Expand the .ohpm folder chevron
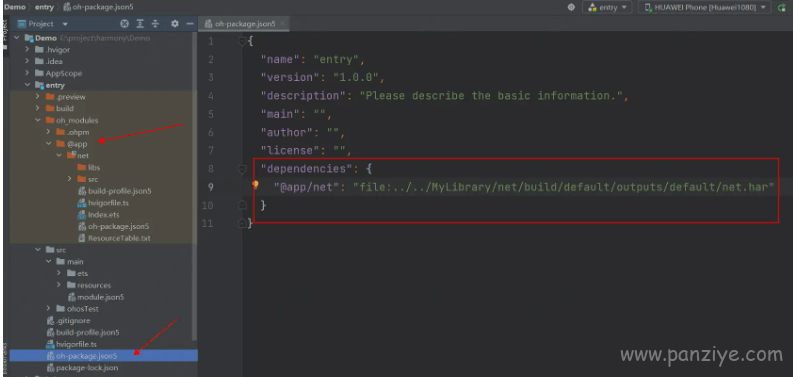Screen dimensions: 793x377 [49, 132]
